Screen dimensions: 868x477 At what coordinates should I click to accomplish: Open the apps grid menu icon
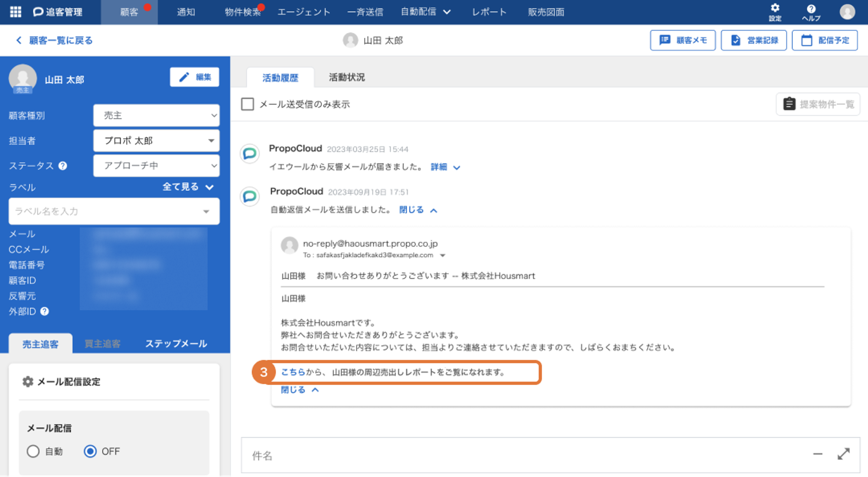pos(16,12)
